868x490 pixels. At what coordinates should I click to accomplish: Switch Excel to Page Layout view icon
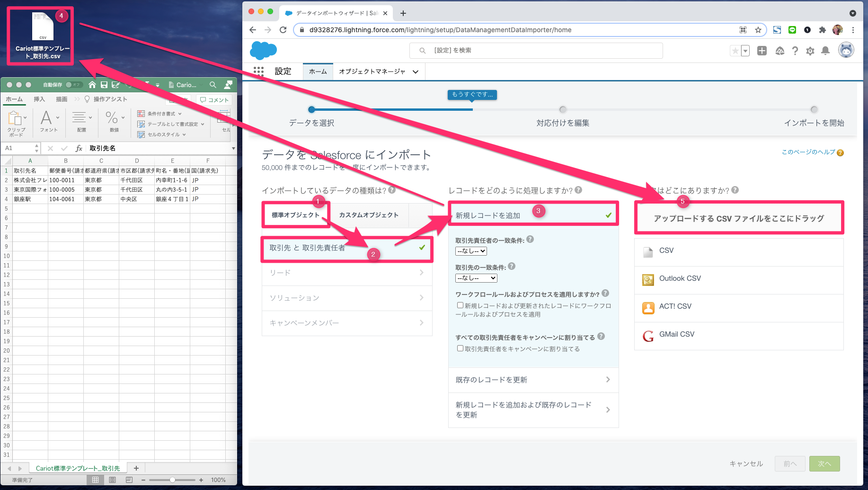[x=112, y=480]
